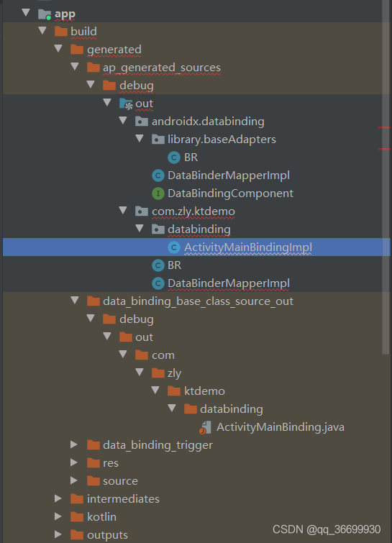
Task: Select ActivityMainBindingImpl class
Action: pos(248,247)
